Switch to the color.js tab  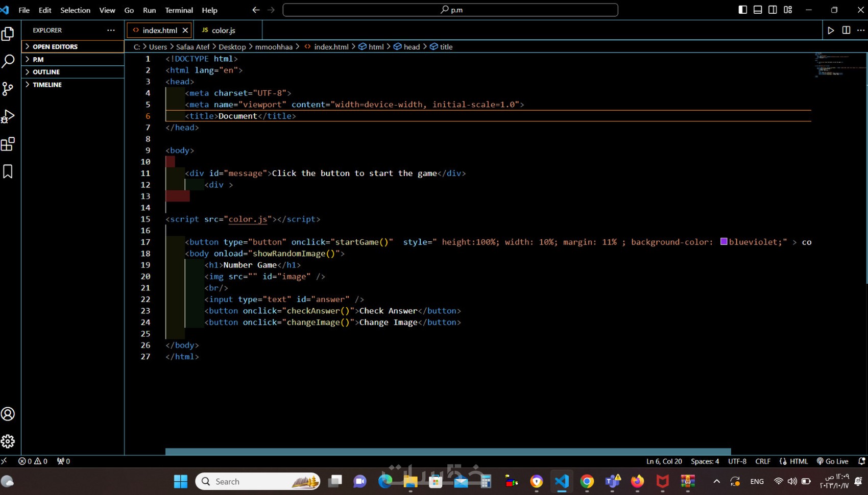[x=223, y=31]
